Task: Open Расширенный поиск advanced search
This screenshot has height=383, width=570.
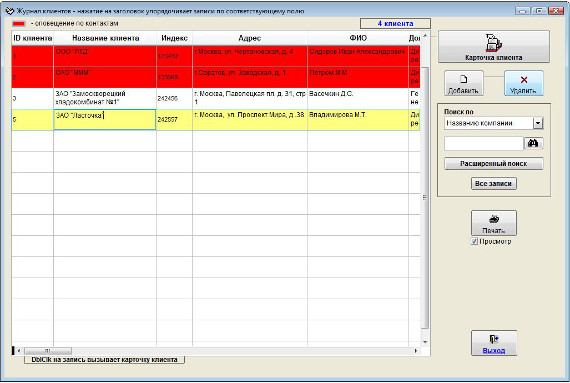Action: (494, 164)
